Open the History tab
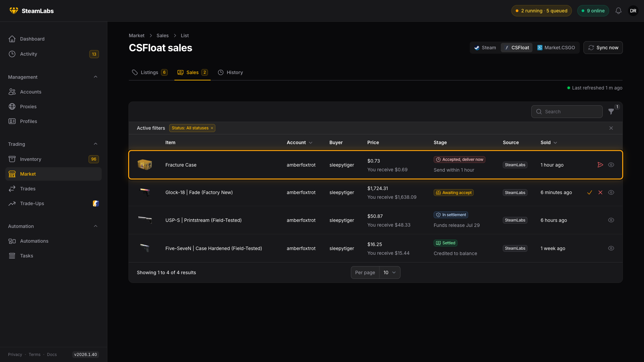The height and width of the screenshot is (362, 644). [x=230, y=72]
